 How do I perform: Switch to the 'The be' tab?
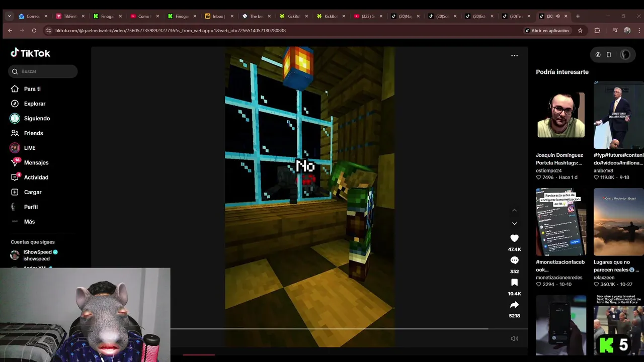point(256,16)
